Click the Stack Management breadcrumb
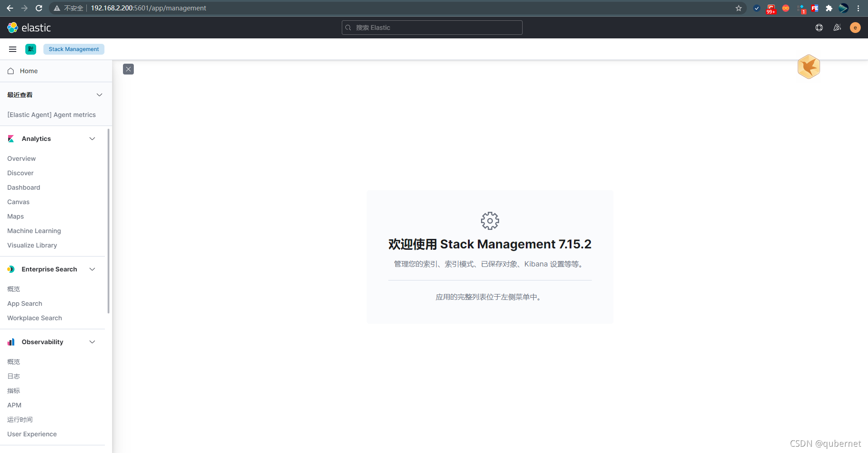 (x=74, y=49)
